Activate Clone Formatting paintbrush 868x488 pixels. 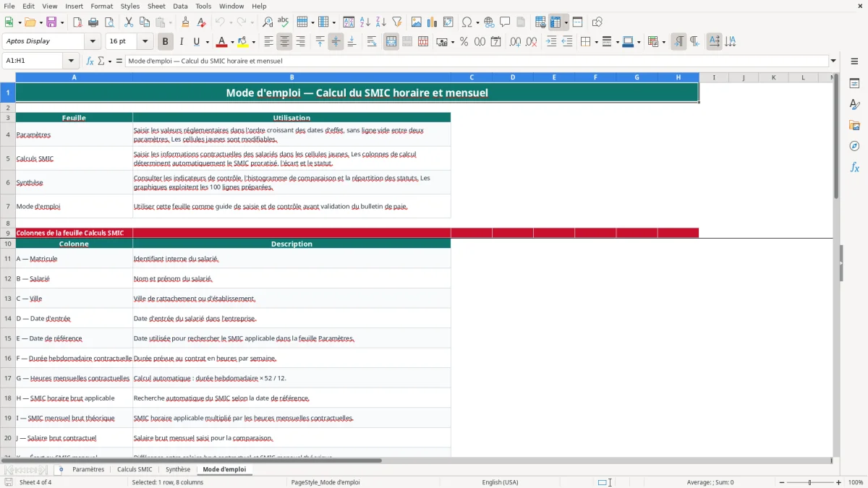(x=185, y=22)
